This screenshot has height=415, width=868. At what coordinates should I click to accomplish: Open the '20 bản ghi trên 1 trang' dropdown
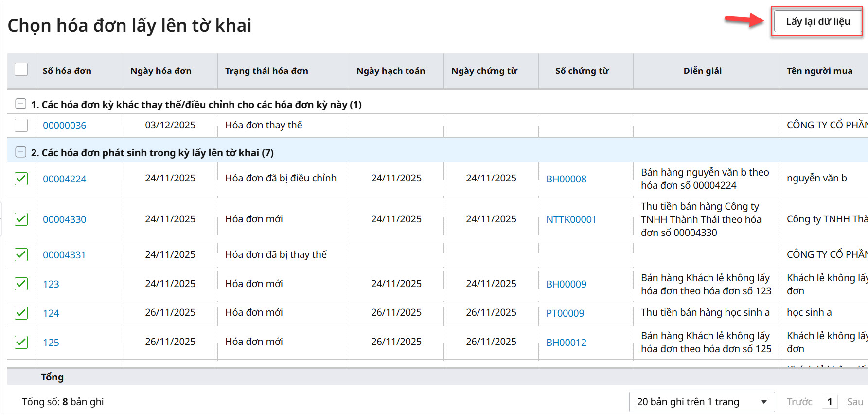702,402
